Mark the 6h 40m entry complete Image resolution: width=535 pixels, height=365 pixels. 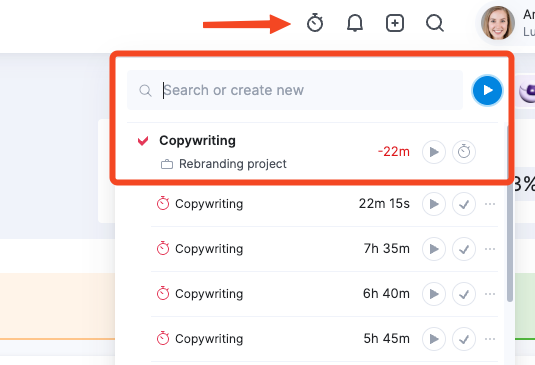[x=464, y=294]
